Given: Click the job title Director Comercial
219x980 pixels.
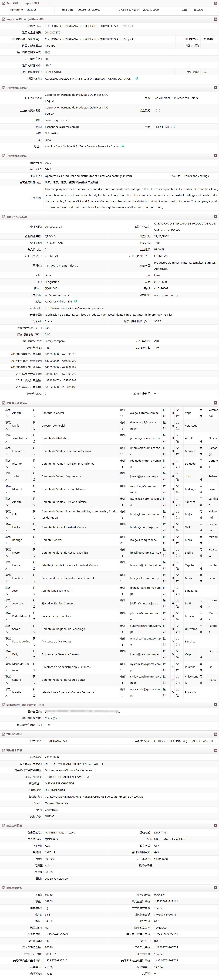Looking at the screenshot, I should [53, 426].
